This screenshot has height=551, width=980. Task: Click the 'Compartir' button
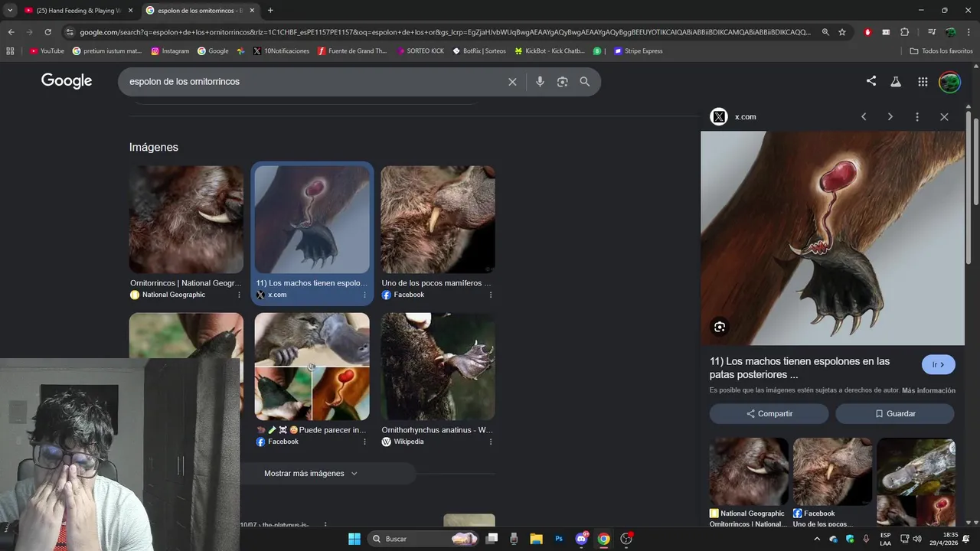coord(769,414)
